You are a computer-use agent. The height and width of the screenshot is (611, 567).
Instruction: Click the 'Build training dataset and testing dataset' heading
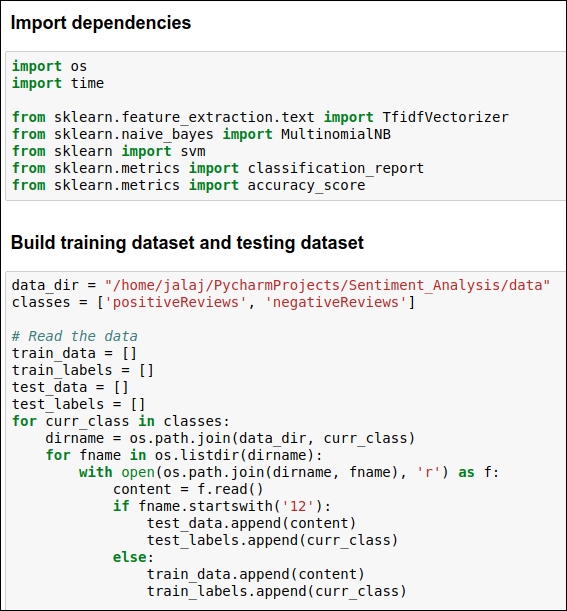pos(187,243)
